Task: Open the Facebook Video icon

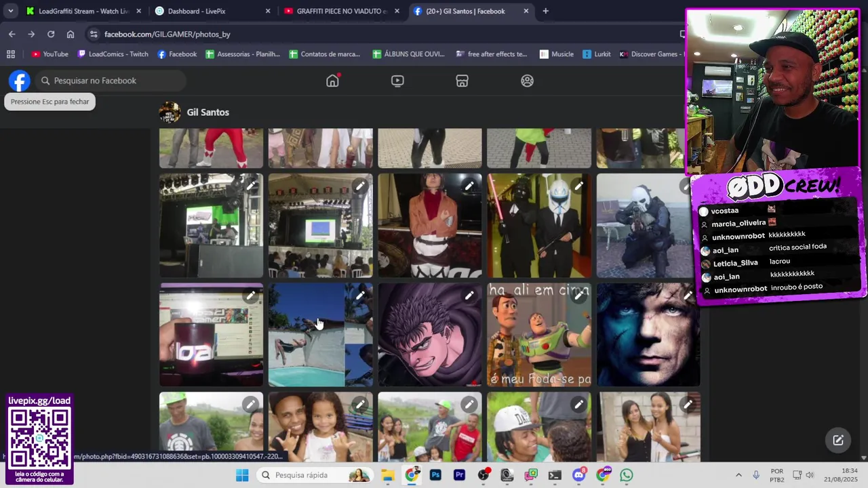Action: pos(397,81)
